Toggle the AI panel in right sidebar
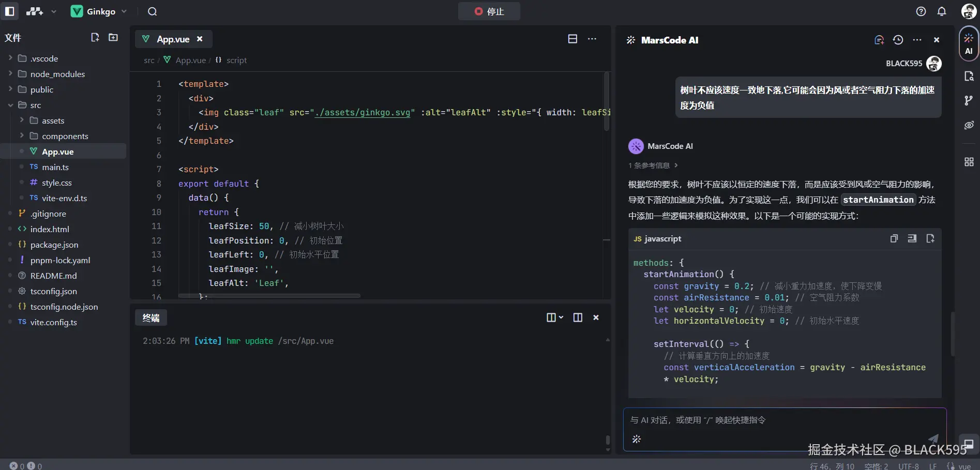Screen dimensions: 980x470 pyautogui.click(x=969, y=44)
